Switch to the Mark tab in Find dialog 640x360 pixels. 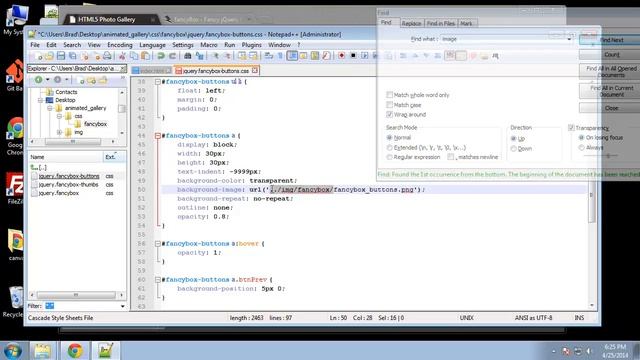pyautogui.click(x=466, y=24)
